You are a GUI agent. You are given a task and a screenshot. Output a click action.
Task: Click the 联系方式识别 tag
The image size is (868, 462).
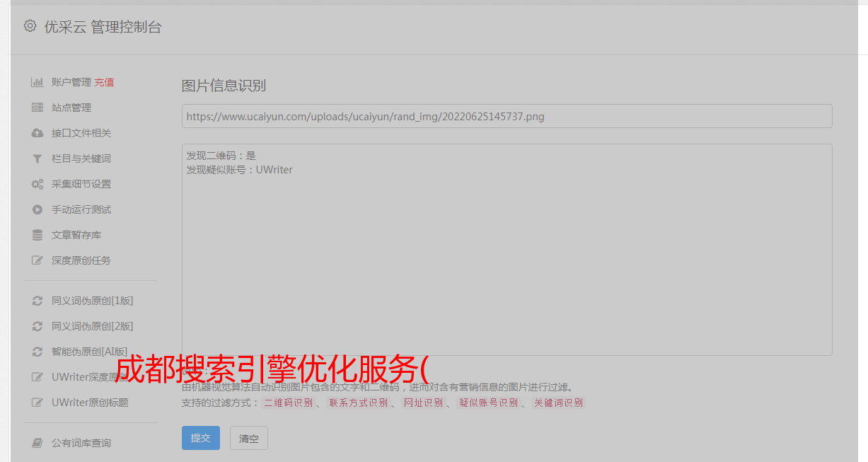click(358, 403)
